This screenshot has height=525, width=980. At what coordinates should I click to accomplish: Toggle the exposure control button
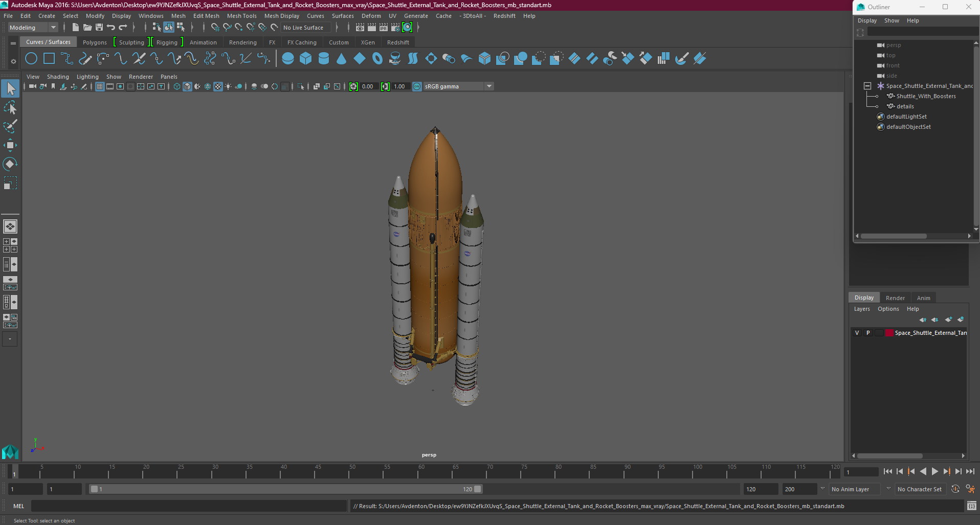tap(353, 86)
